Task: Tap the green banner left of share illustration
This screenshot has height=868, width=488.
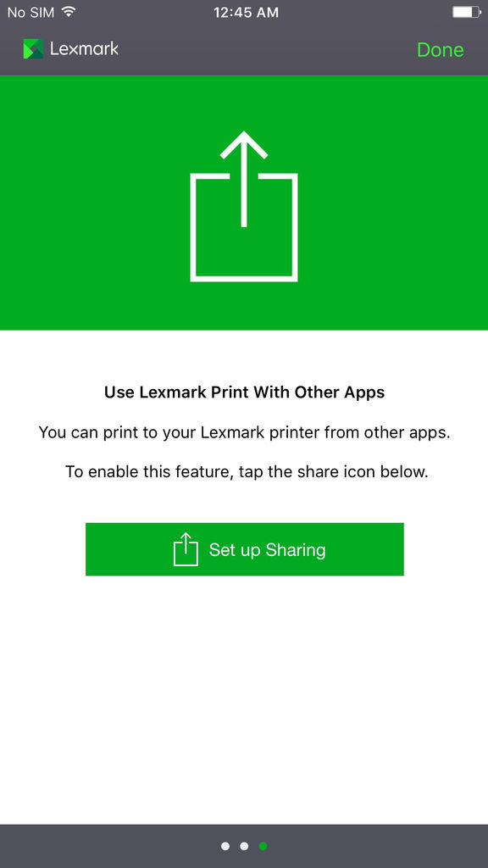Action: click(x=94, y=203)
